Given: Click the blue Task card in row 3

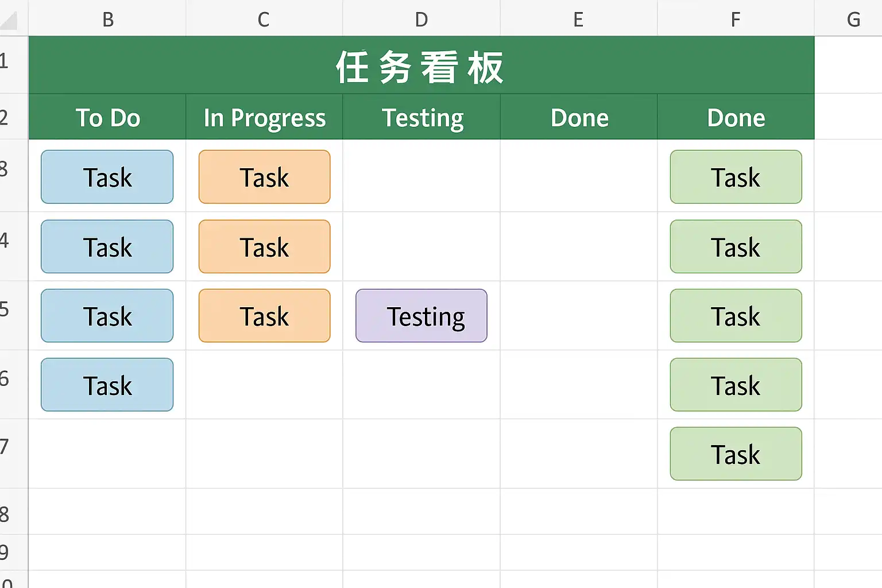Looking at the screenshot, I should click(107, 177).
